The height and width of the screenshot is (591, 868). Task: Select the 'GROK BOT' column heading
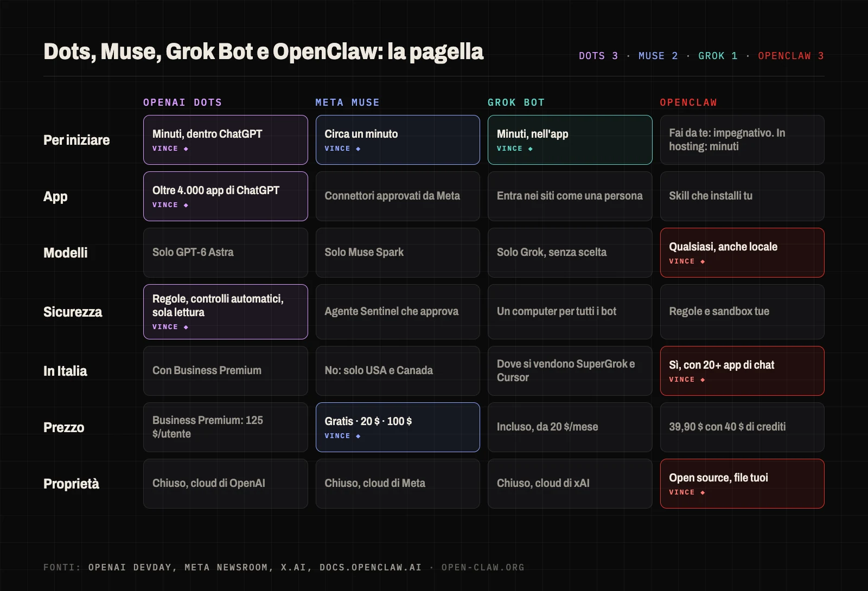[x=516, y=102]
